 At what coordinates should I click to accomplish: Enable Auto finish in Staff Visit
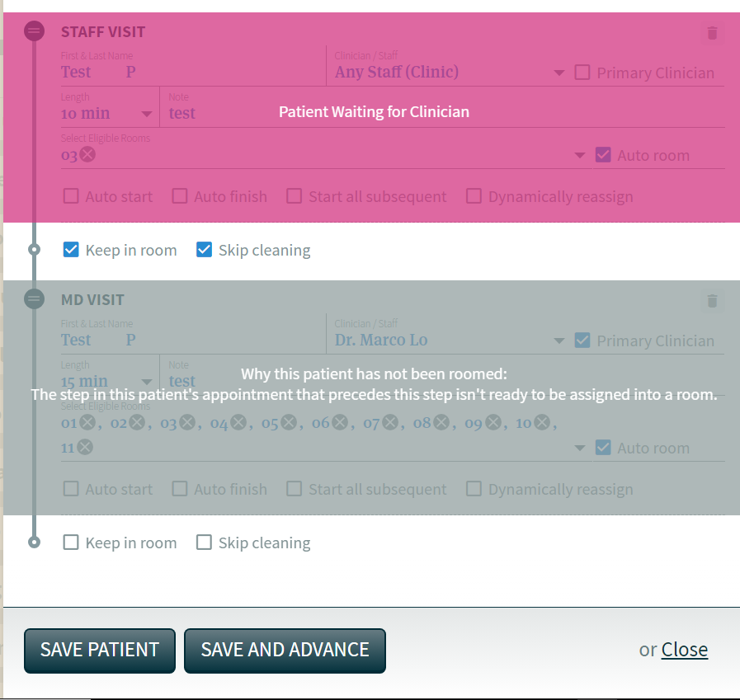pos(179,196)
